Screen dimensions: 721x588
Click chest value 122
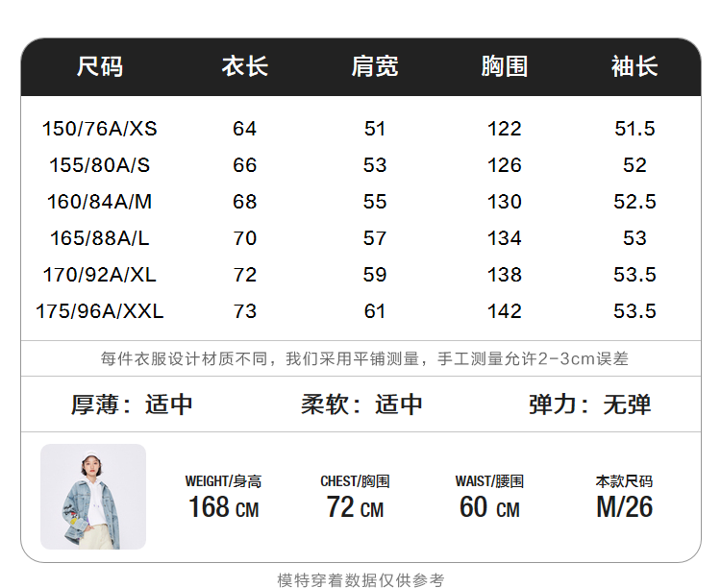click(505, 129)
